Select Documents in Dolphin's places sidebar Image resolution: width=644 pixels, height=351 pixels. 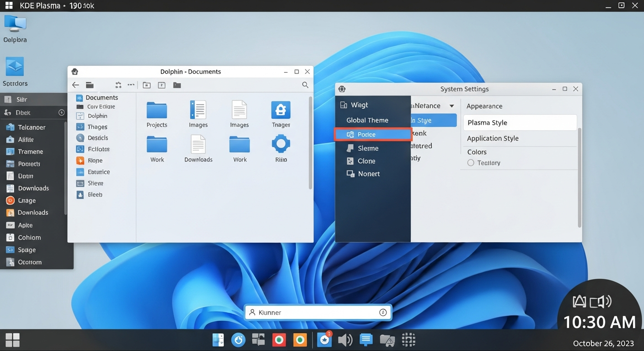[x=102, y=97]
